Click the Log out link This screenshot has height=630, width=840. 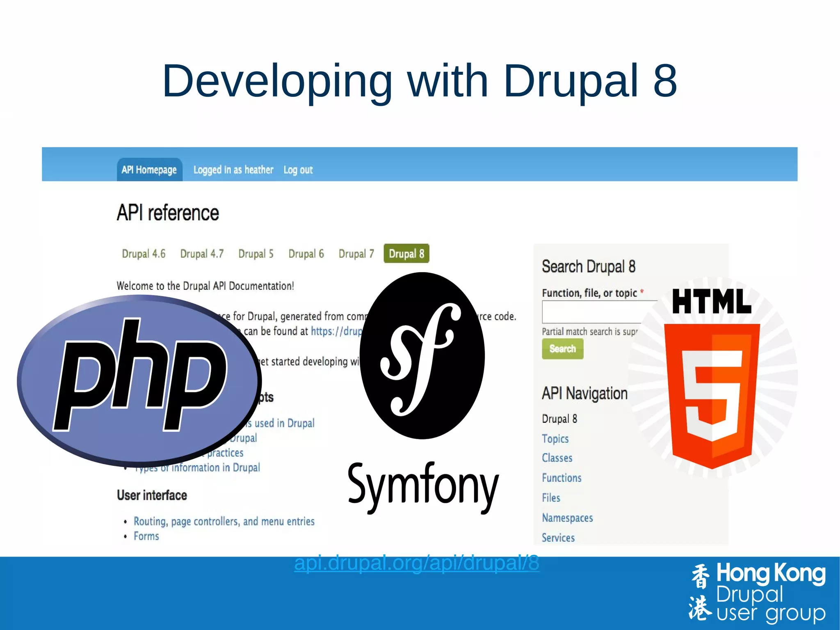coord(298,170)
